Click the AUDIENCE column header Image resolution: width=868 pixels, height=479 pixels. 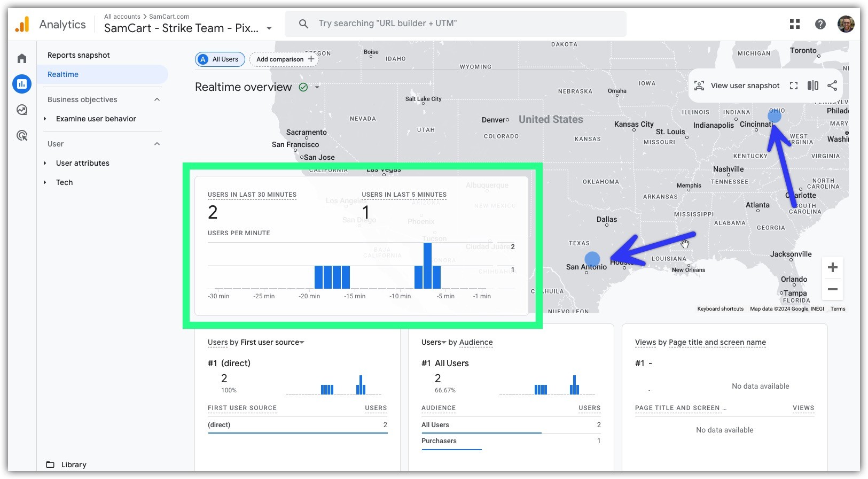pyautogui.click(x=439, y=408)
